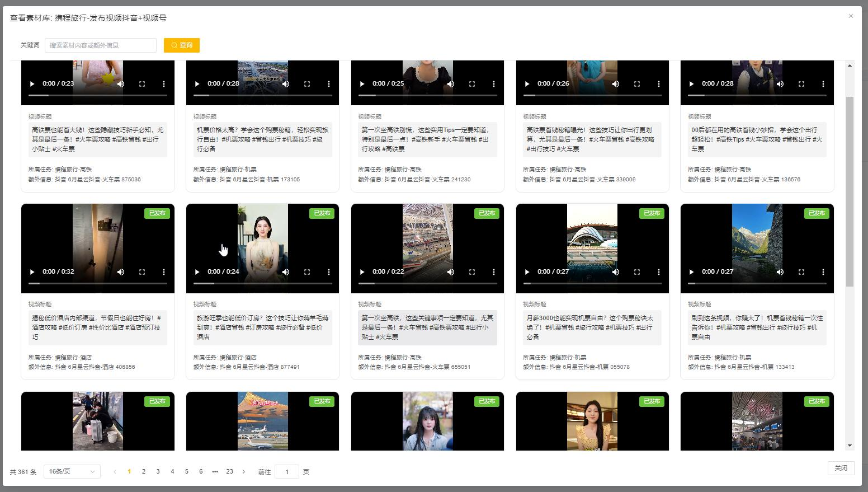
Task: Mute the 0:24 video
Action: [286, 272]
